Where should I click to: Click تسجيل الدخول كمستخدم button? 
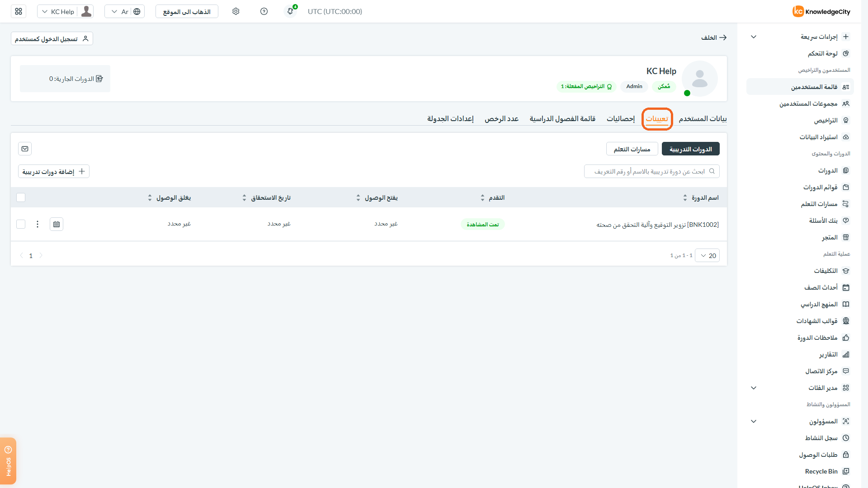pos(52,38)
